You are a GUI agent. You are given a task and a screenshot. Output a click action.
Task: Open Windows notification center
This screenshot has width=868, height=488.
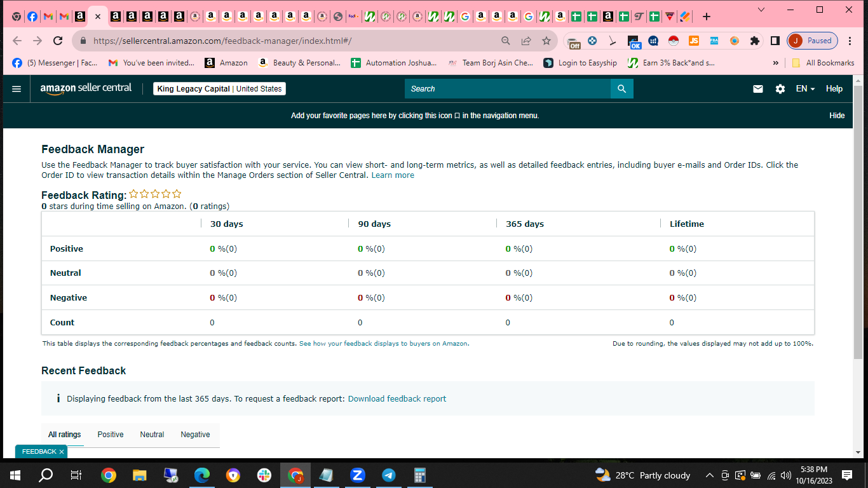847,475
